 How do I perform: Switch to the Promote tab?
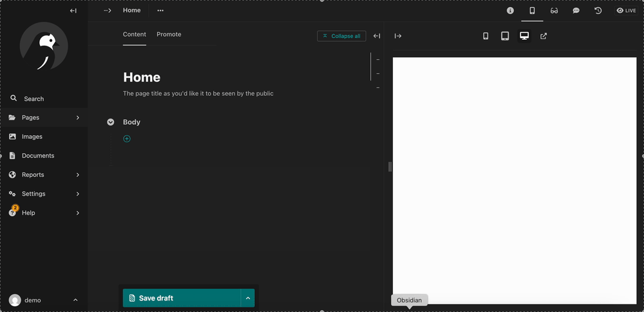pos(169,35)
